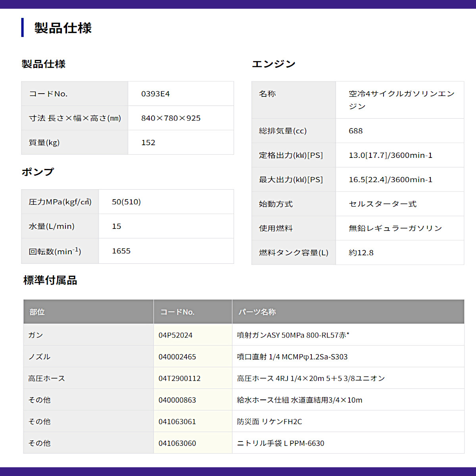Click the 標準付属品 section heading

pyautogui.click(x=50, y=280)
